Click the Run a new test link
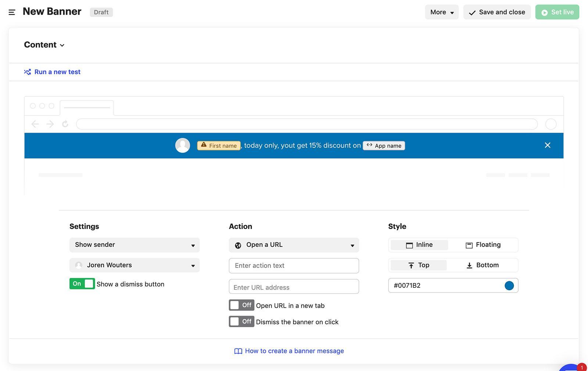This screenshot has width=588, height=371. click(x=57, y=72)
